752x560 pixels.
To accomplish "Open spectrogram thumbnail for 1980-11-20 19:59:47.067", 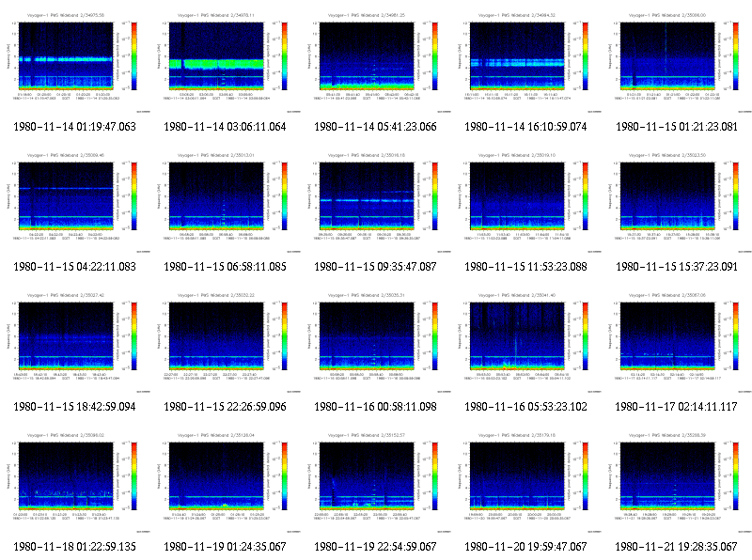I will pyautogui.click(x=526, y=482).
